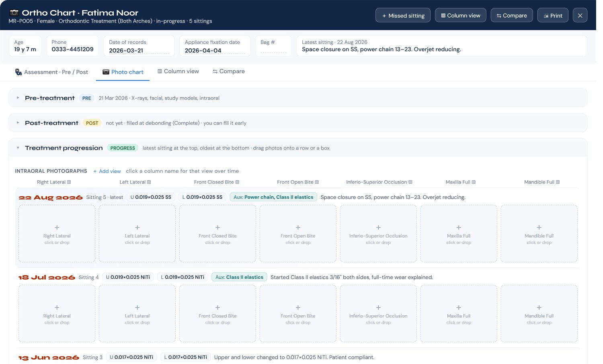
Task: Edit the Date of records field
Action: point(139,51)
